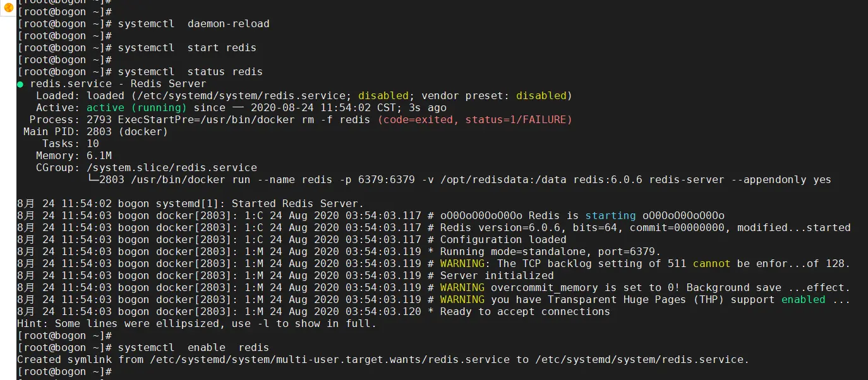Screen dimensions: 868x380
Task: Click the 'Memory: 6.1M' line
Action: pyautogui.click(x=74, y=156)
